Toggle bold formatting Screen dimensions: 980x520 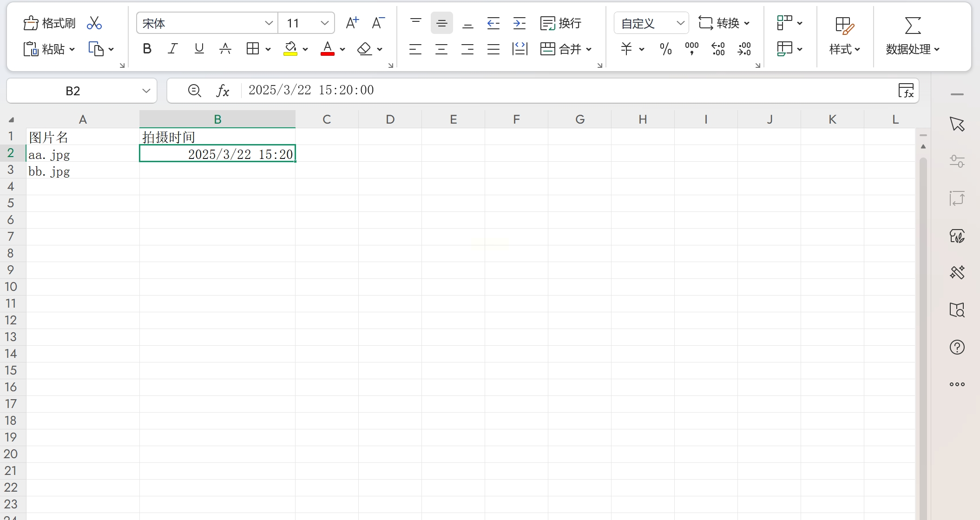click(x=147, y=49)
